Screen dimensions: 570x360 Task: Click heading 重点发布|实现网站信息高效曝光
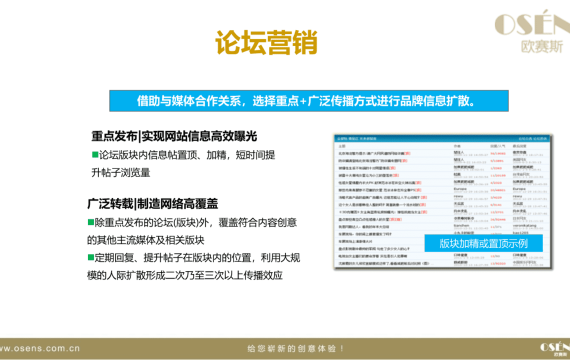174,136
